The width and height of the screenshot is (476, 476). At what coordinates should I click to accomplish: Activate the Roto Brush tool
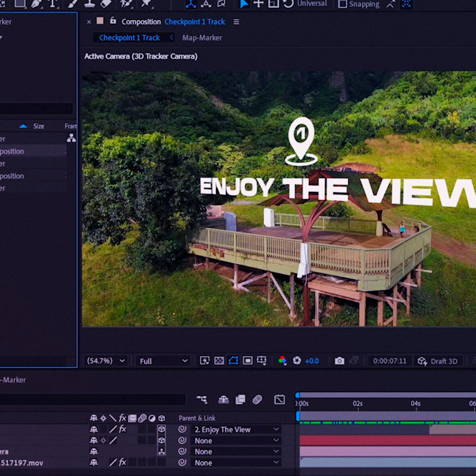tap(126, 4)
